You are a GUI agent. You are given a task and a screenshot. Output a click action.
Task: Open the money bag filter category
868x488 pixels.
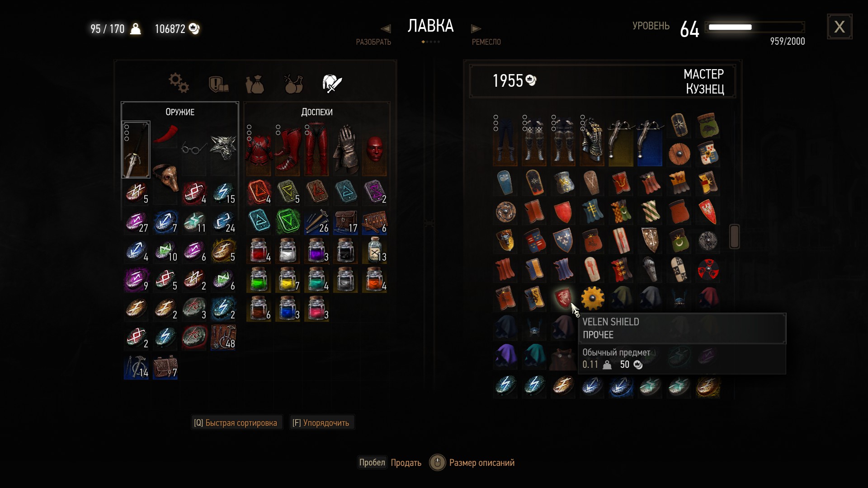coord(255,84)
